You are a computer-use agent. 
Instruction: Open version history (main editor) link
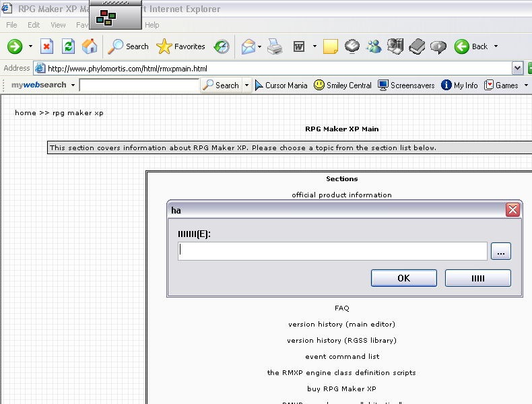tap(341, 325)
